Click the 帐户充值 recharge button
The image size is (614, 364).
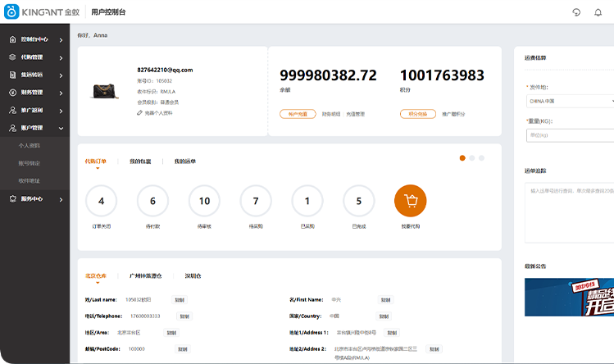tap(298, 114)
